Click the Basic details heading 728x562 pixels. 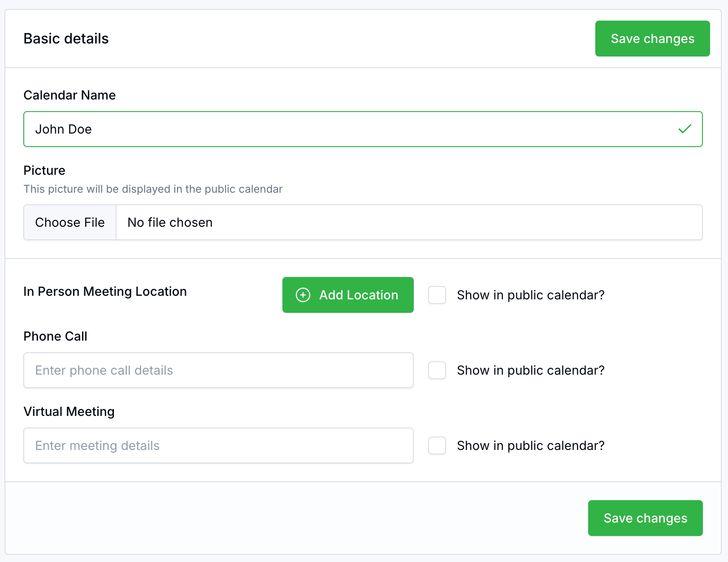(66, 39)
